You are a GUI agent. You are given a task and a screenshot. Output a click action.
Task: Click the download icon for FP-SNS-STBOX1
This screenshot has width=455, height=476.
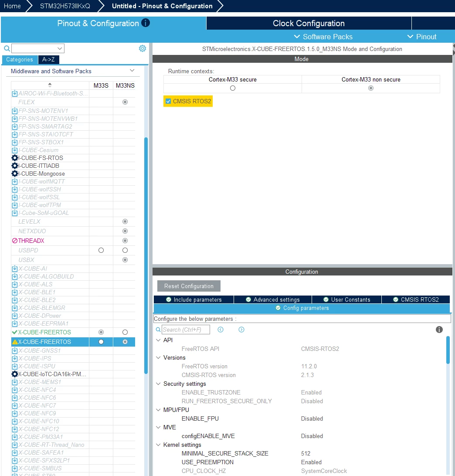tap(14, 142)
